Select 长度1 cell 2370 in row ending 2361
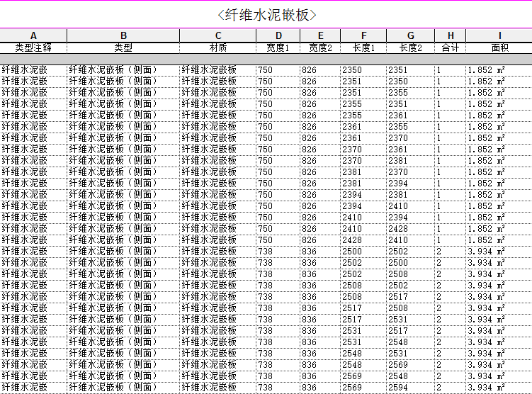 tap(363, 150)
